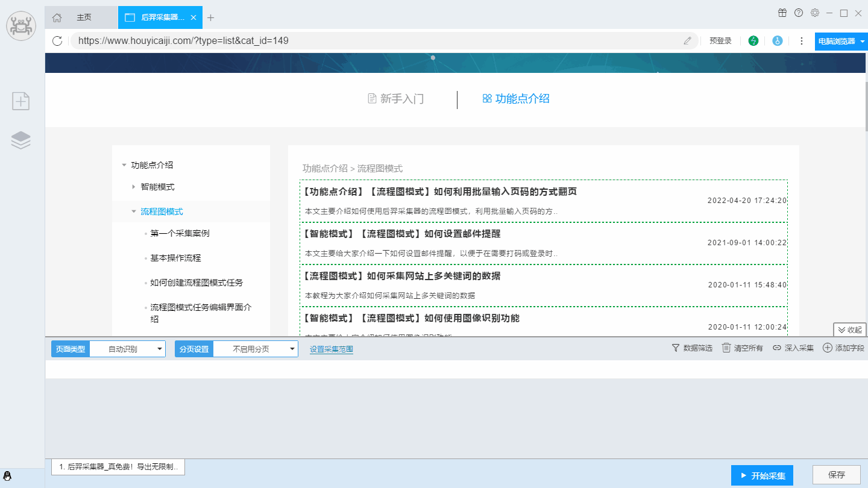The height and width of the screenshot is (488, 868).
Task: Collapse the 功能点介绍 tree node
Action: [124, 165]
